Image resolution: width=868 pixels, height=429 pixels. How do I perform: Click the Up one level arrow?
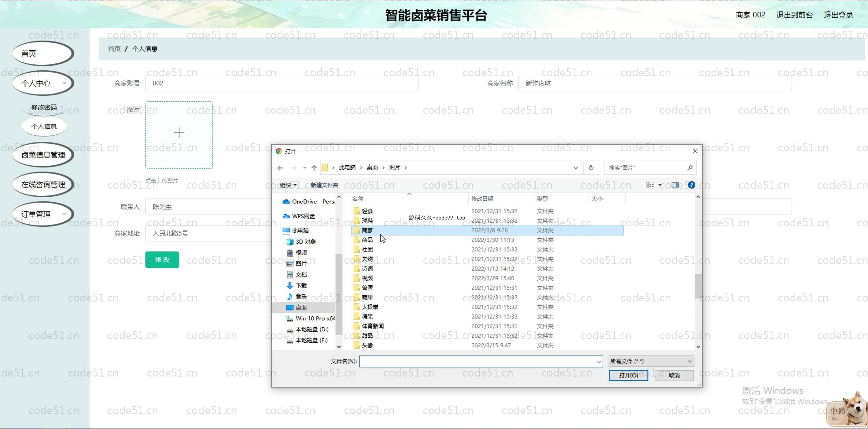314,168
